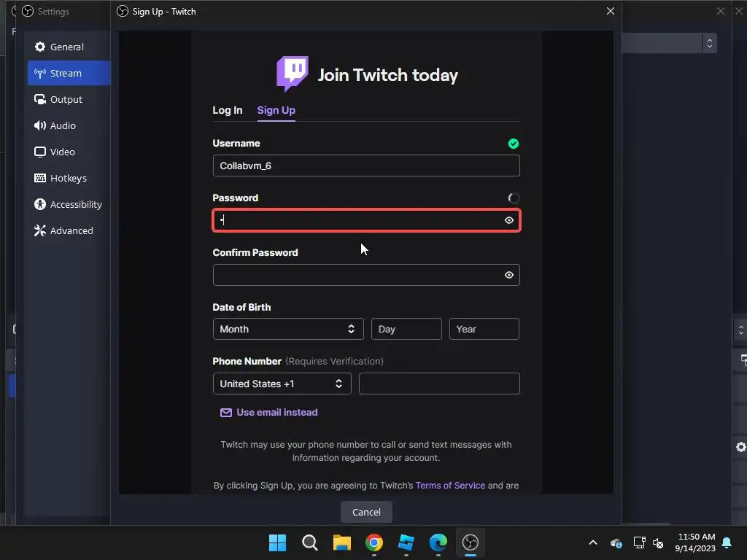Click the Cancel button
747x560 pixels.
(x=366, y=512)
